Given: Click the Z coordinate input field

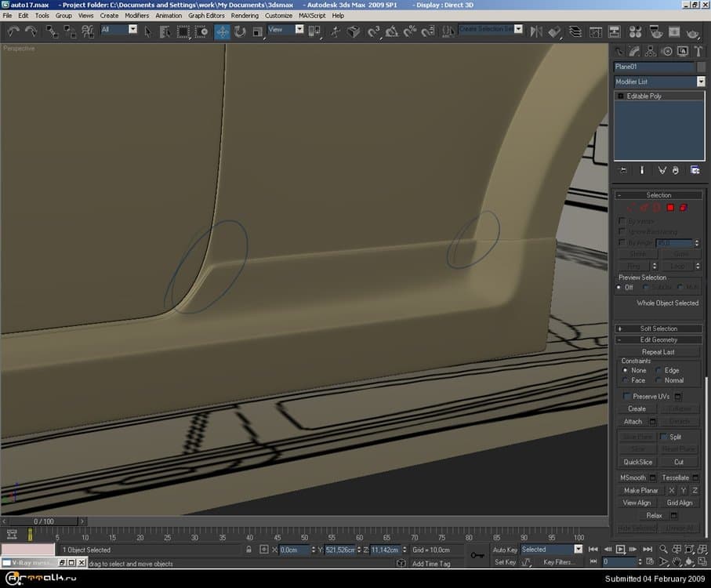Looking at the screenshot, I should (386, 550).
